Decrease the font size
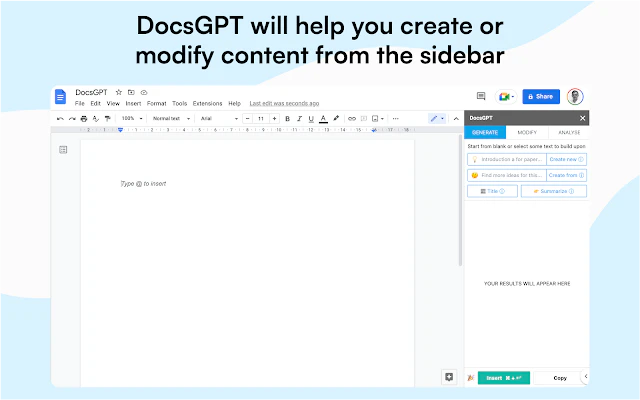This screenshot has height=400, width=640. (x=247, y=119)
